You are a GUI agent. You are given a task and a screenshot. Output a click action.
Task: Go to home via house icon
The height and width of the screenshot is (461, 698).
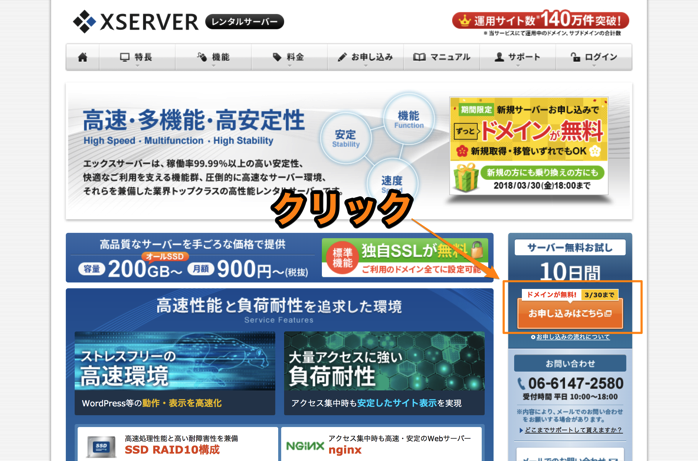(x=83, y=57)
